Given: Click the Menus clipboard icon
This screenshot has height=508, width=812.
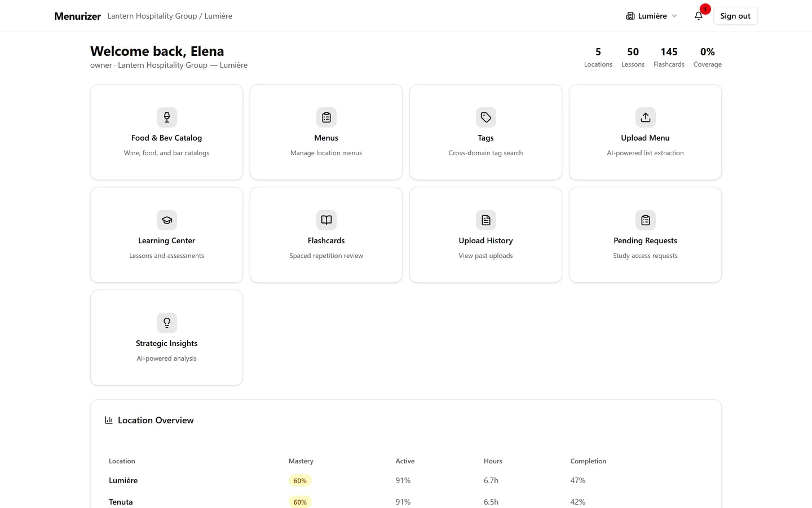Looking at the screenshot, I should point(326,117).
